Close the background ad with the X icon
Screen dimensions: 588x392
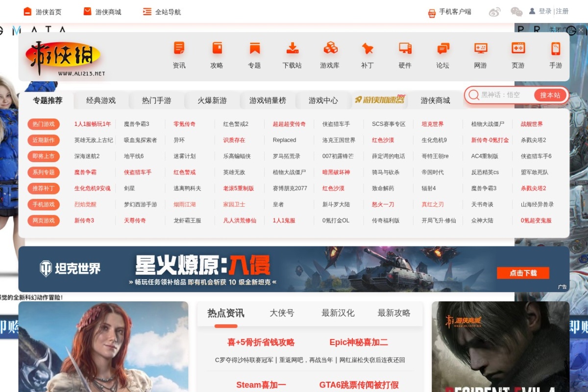coord(581,30)
